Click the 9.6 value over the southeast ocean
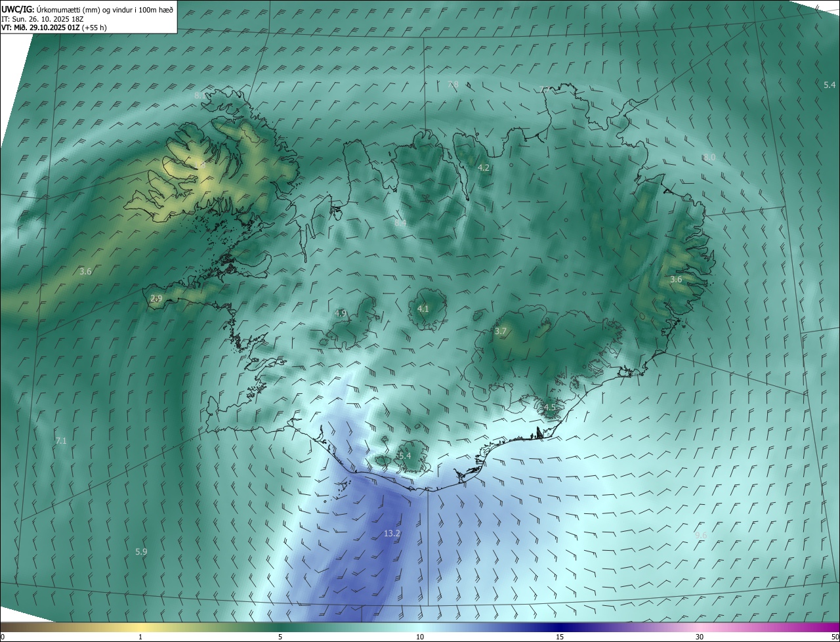Image resolution: width=840 pixels, height=642 pixels. (x=701, y=536)
